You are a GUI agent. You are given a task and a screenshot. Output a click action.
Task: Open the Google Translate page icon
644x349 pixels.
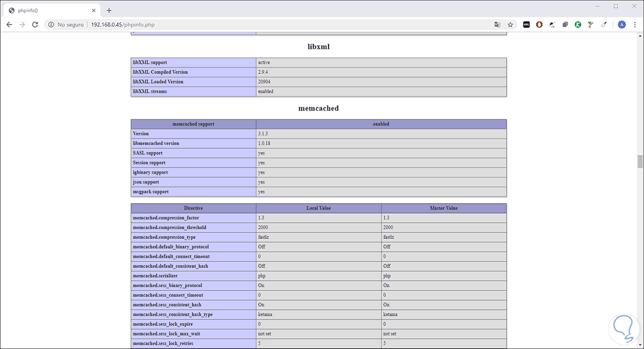click(x=497, y=25)
